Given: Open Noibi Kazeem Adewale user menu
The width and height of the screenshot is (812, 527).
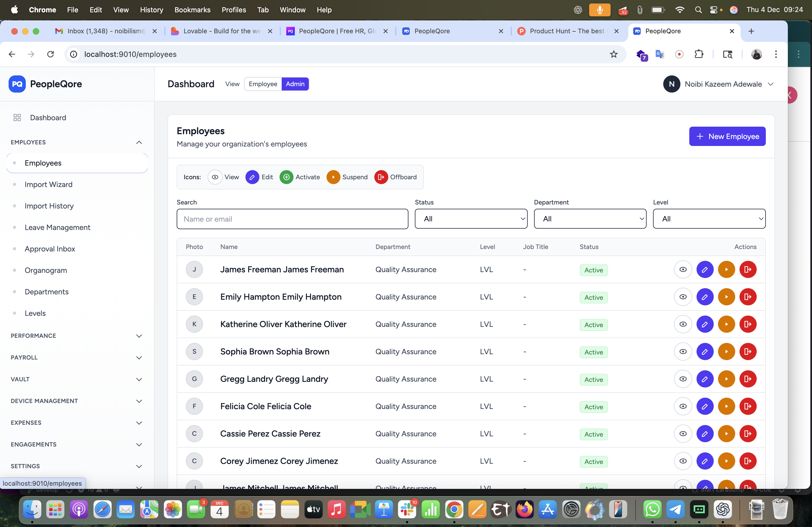Looking at the screenshot, I should pyautogui.click(x=718, y=84).
